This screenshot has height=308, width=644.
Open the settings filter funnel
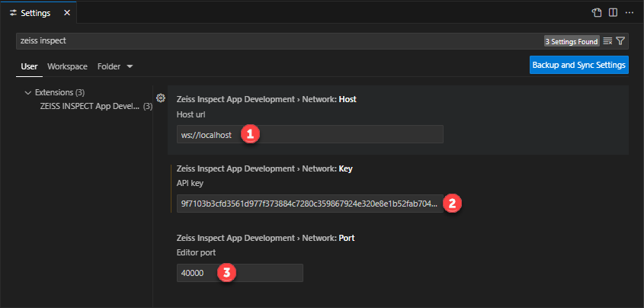click(x=620, y=41)
